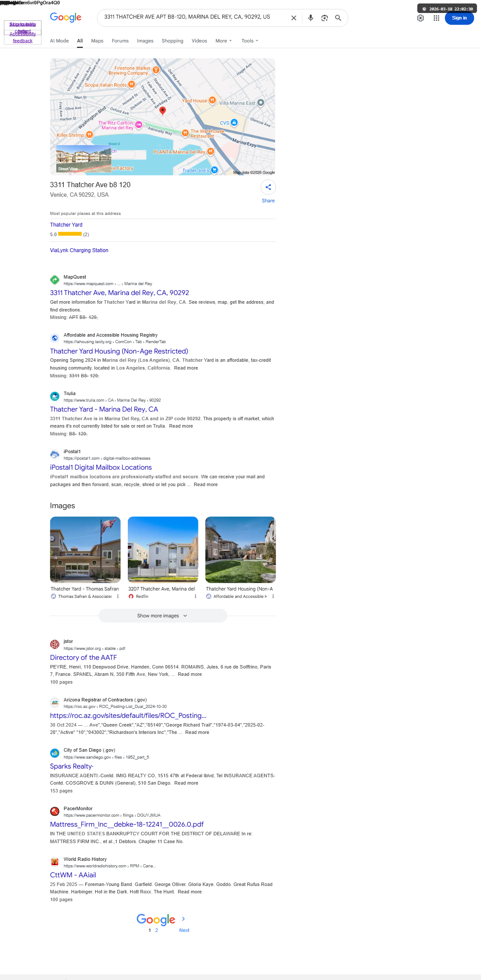This screenshot has height=980, width=487.
Task: Open Thatcher Yard Housing image thumbnail
Action: (240, 549)
